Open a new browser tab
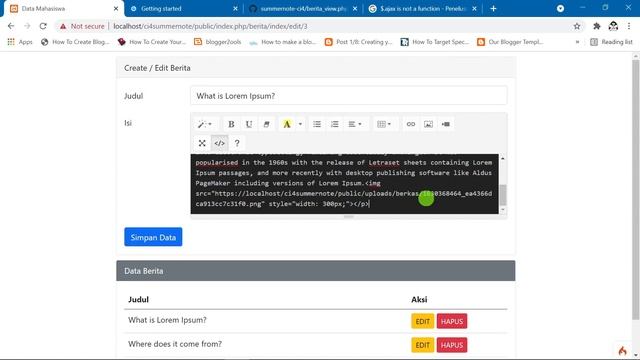The height and width of the screenshot is (360, 640). [x=493, y=9]
